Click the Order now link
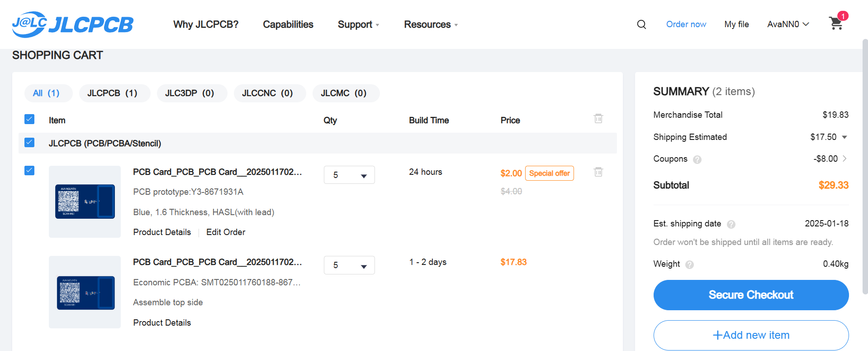Viewport: 868px width, 351px height. tap(686, 24)
